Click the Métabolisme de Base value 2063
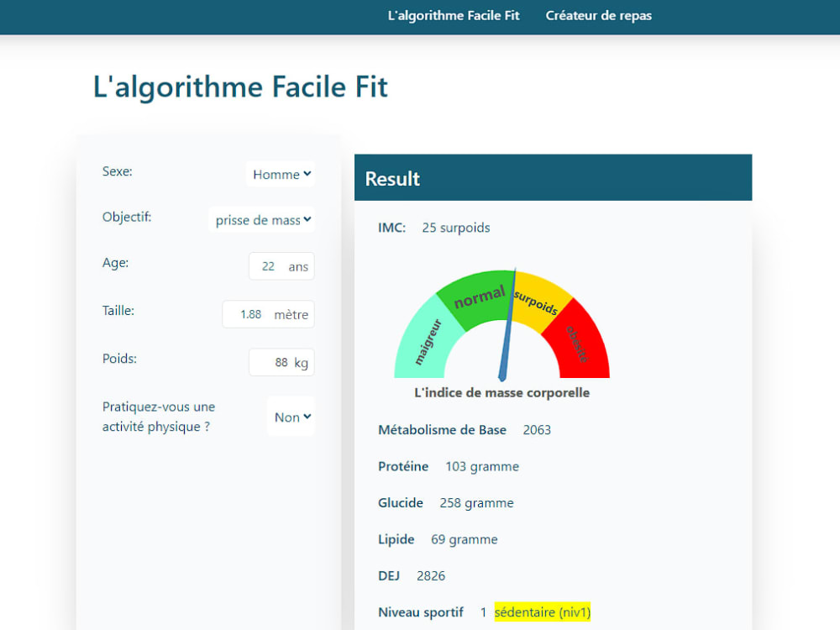 click(x=537, y=430)
